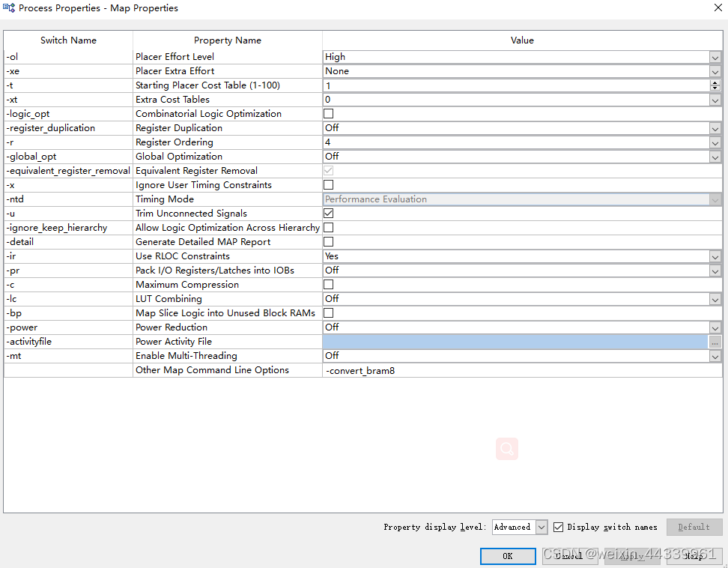Open the Power Reduction dropdown
Image resolution: width=728 pixels, height=568 pixels.
[715, 327]
